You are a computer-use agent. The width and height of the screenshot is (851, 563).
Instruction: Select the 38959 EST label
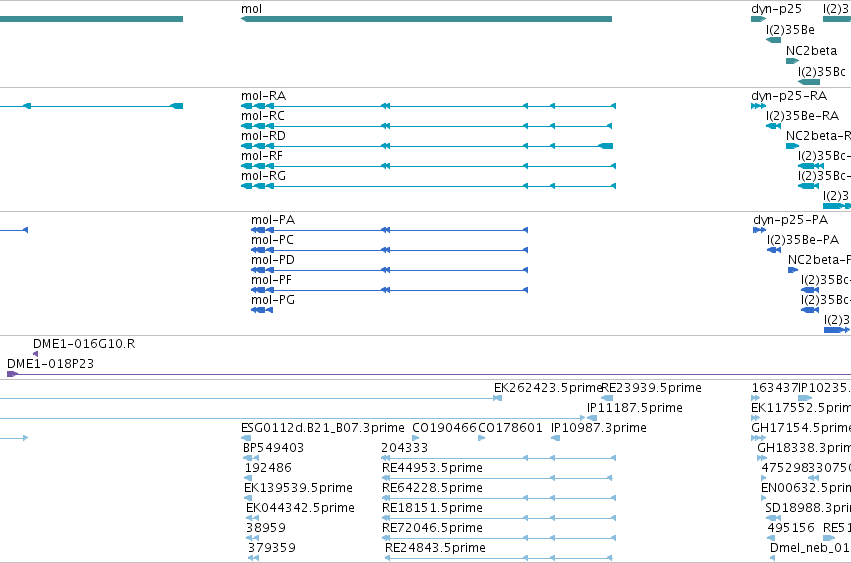(266, 528)
